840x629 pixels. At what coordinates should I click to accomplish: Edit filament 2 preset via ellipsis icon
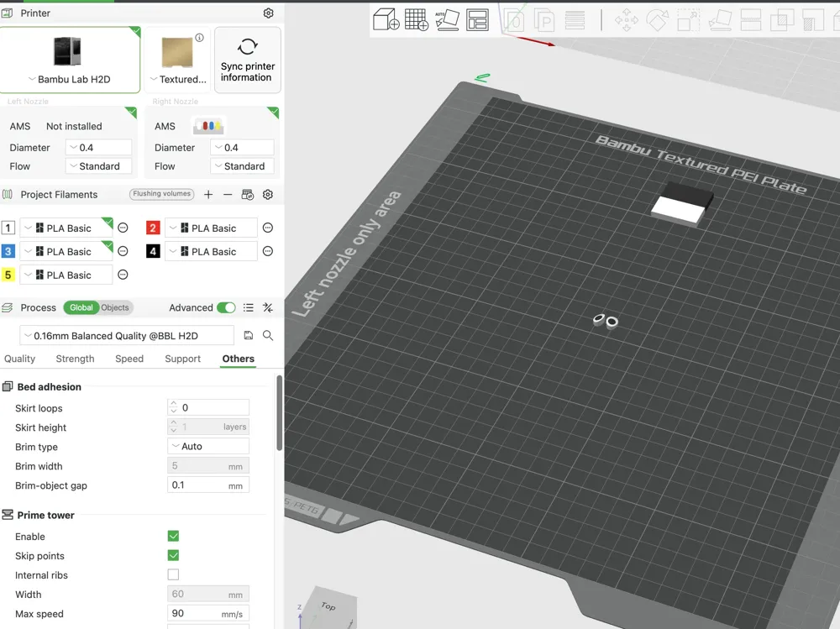(x=268, y=228)
